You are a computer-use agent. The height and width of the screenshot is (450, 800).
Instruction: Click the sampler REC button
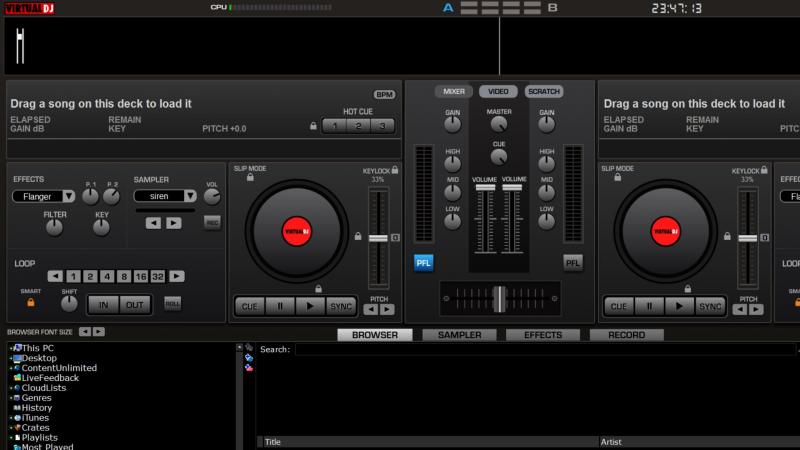212,222
